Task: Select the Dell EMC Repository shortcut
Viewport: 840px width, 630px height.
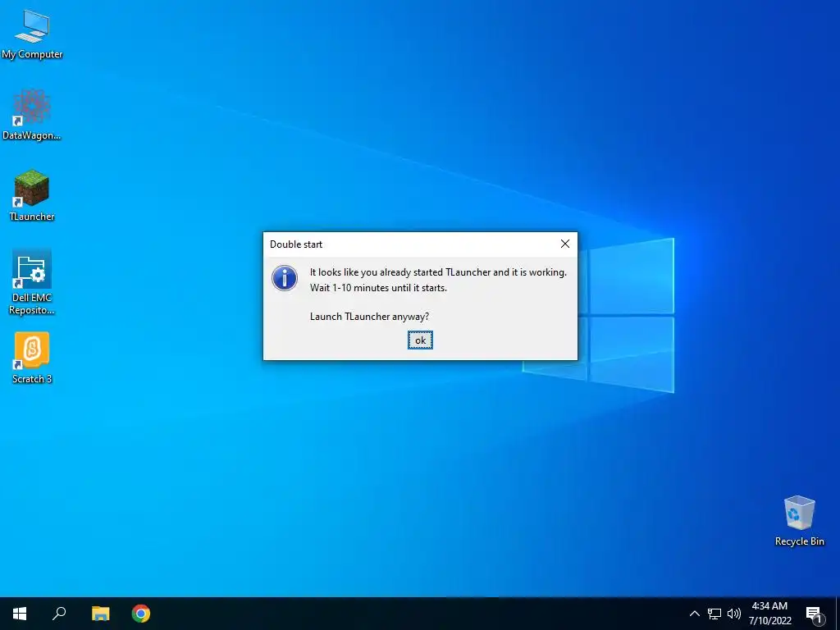Action: point(32,282)
